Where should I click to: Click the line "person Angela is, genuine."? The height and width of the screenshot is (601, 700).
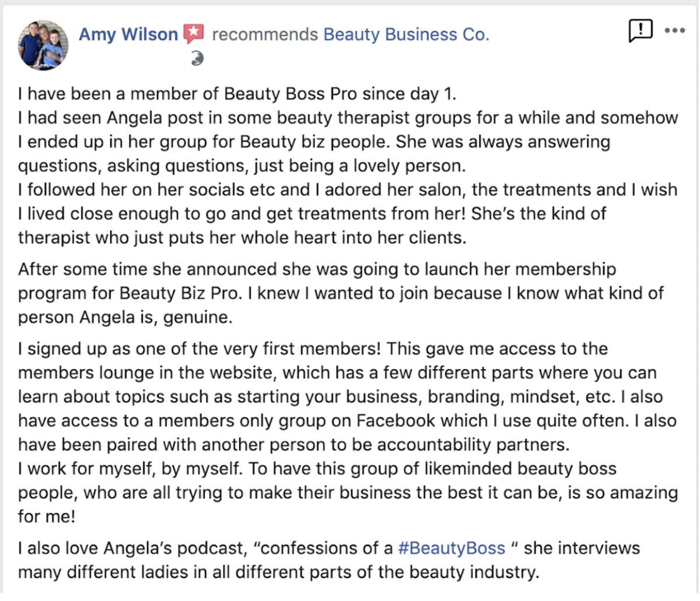[125, 317]
